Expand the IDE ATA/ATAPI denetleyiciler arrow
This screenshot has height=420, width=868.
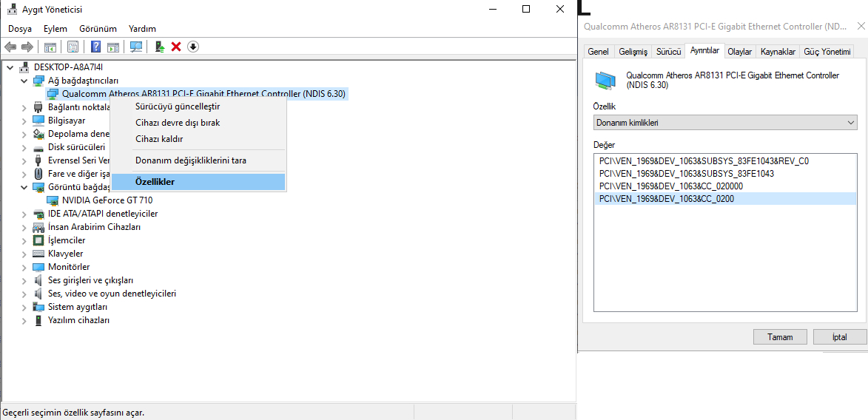coord(24,214)
